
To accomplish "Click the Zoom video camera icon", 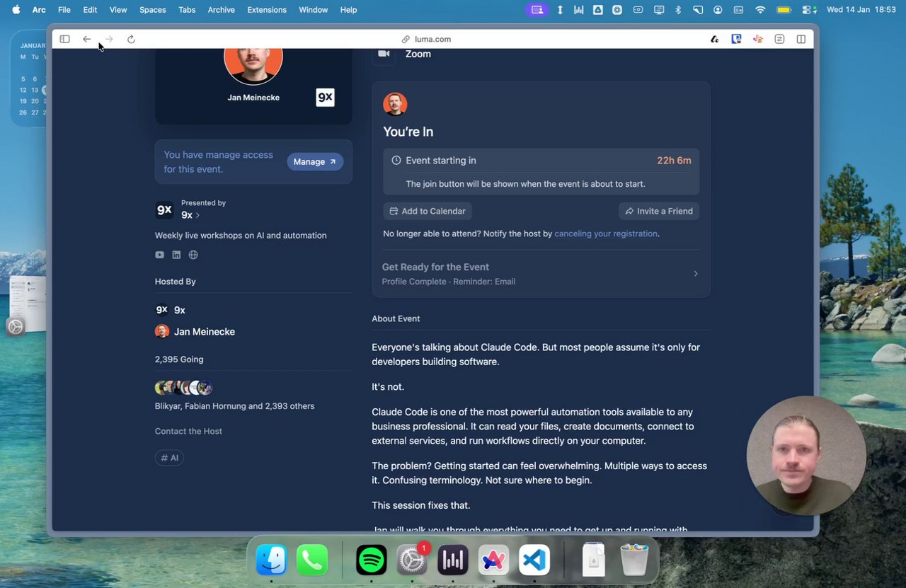I will pyautogui.click(x=384, y=54).
